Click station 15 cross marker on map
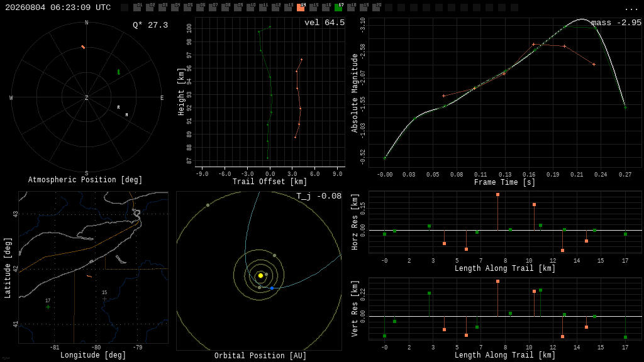Screen dimensions: 644x362 pos(104,299)
